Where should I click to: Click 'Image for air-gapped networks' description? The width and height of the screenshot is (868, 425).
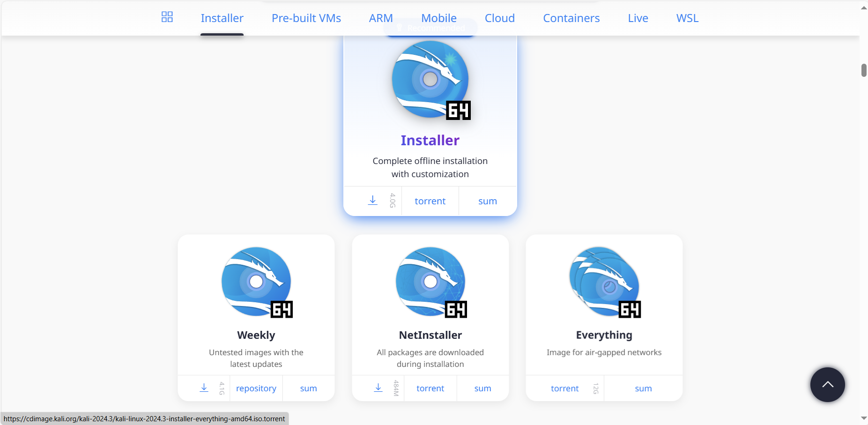click(604, 352)
